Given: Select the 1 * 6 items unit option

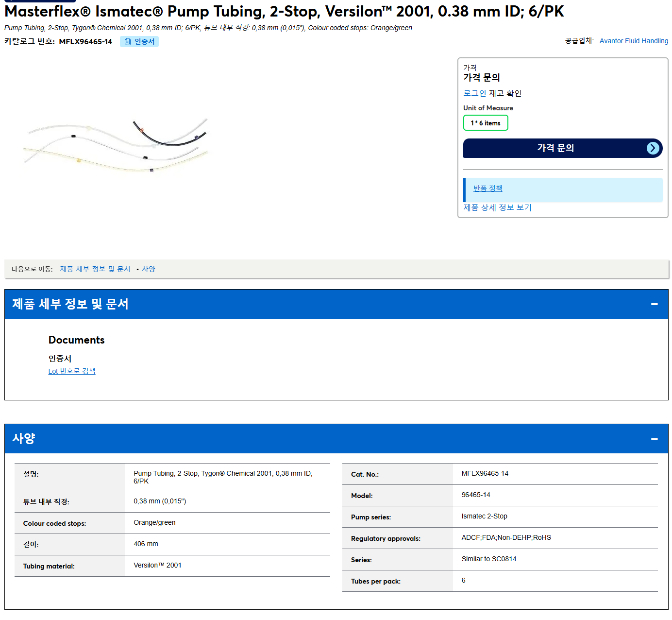Looking at the screenshot, I should tap(486, 123).
